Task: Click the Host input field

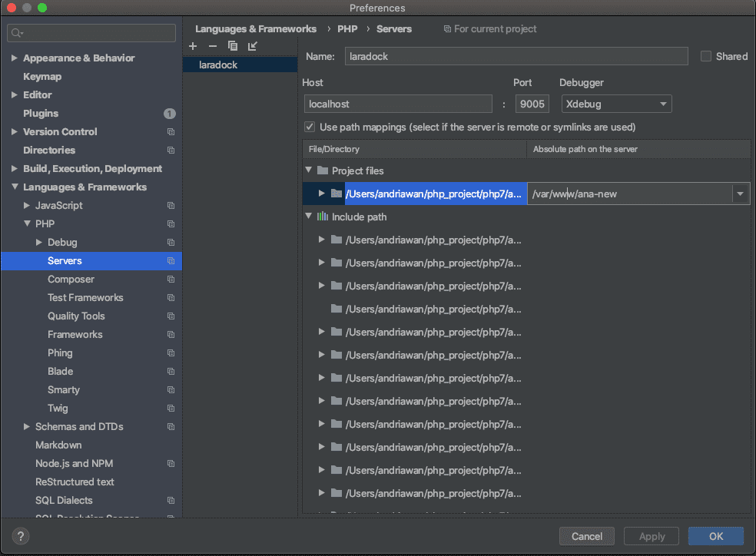Action: (397, 104)
